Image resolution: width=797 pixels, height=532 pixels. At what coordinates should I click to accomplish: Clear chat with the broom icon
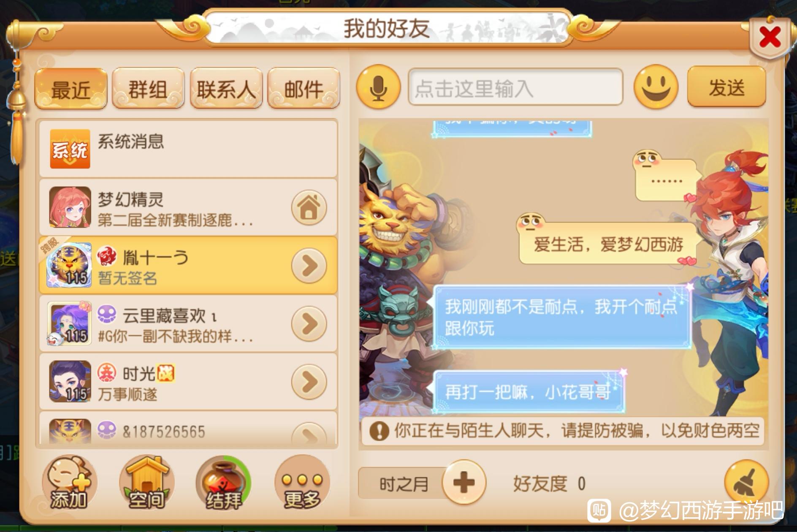click(746, 482)
